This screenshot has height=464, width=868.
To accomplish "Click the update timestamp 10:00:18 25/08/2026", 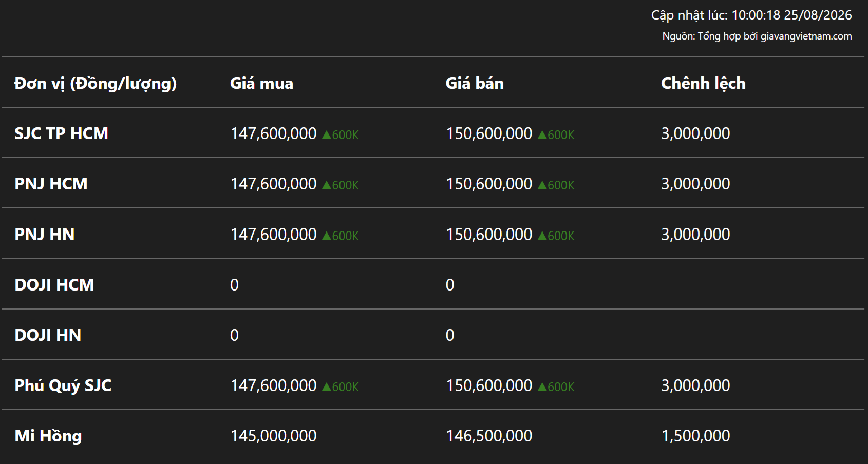I will [791, 15].
